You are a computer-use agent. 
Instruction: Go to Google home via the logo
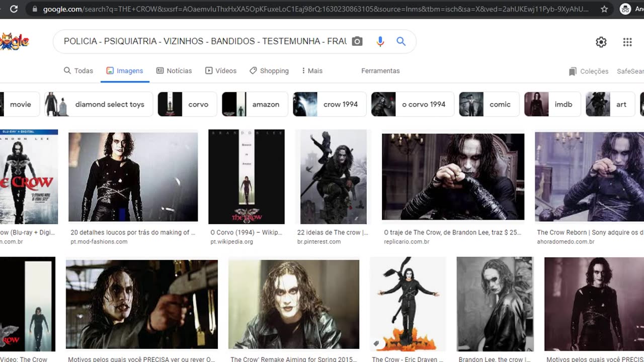(x=15, y=41)
